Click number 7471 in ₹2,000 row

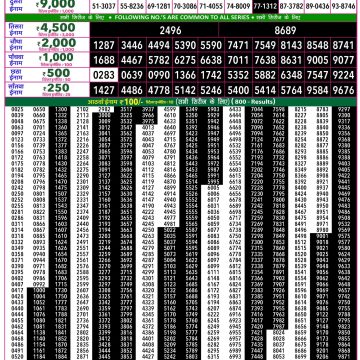238,45
